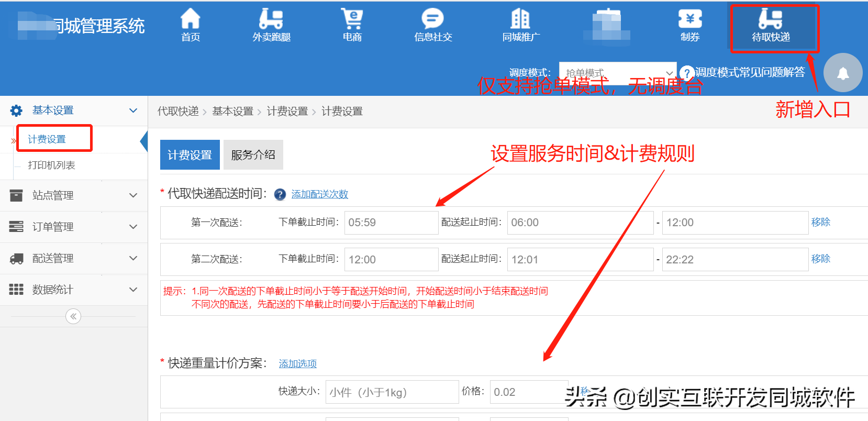Remove the 第一次配送 row via 移除
This screenshot has height=421, width=868.
(x=820, y=222)
